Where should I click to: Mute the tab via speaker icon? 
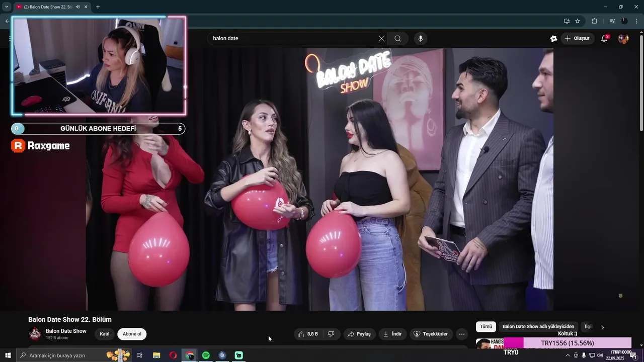click(77, 7)
